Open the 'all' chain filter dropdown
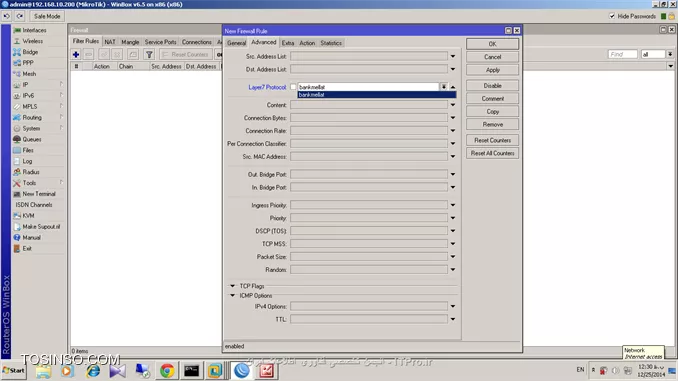The image size is (678, 381). click(670, 54)
